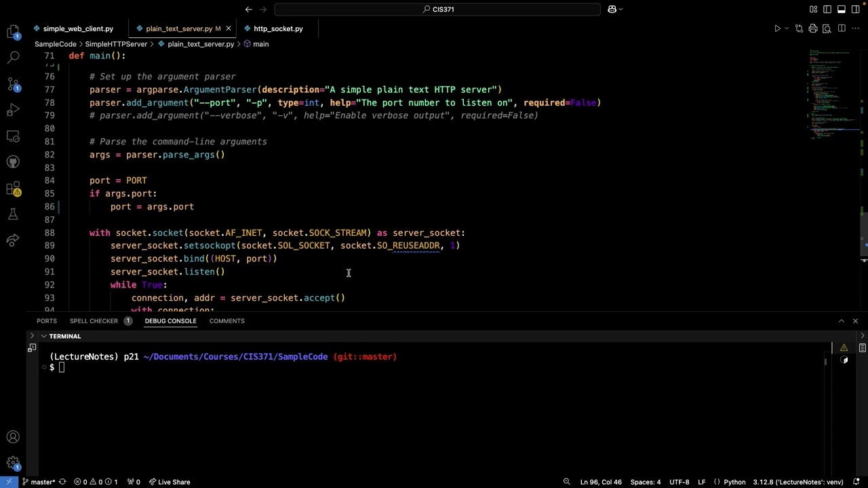Click Ln 96, Col 46 cursor position
The height and width of the screenshot is (488, 868).
pyautogui.click(x=601, y=482)
